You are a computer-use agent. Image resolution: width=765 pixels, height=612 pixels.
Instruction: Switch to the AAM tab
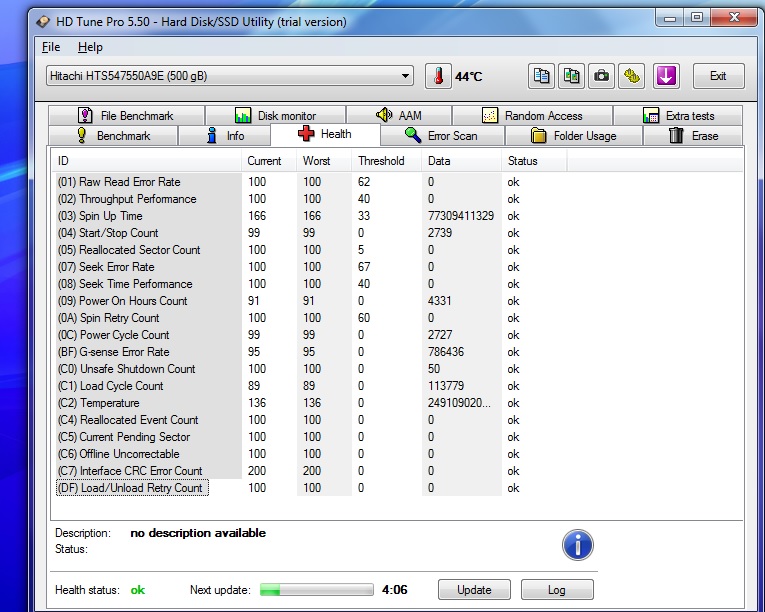(399, 116)
